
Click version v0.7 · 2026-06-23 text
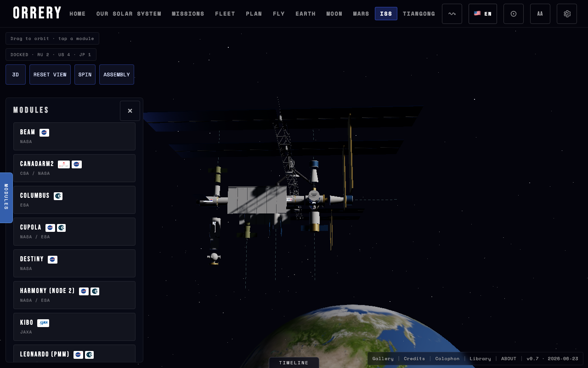coord(552,359)
